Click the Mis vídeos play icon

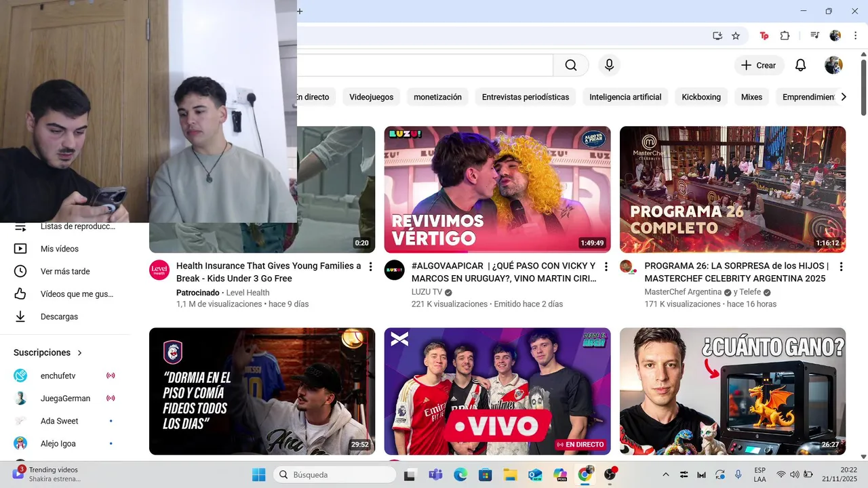[20, 249]
